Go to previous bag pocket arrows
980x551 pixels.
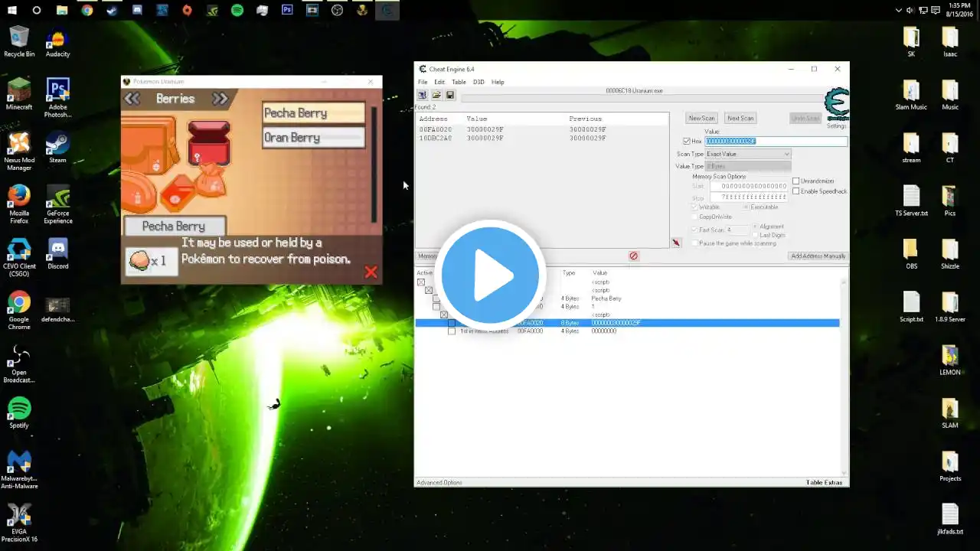(132, 99)
